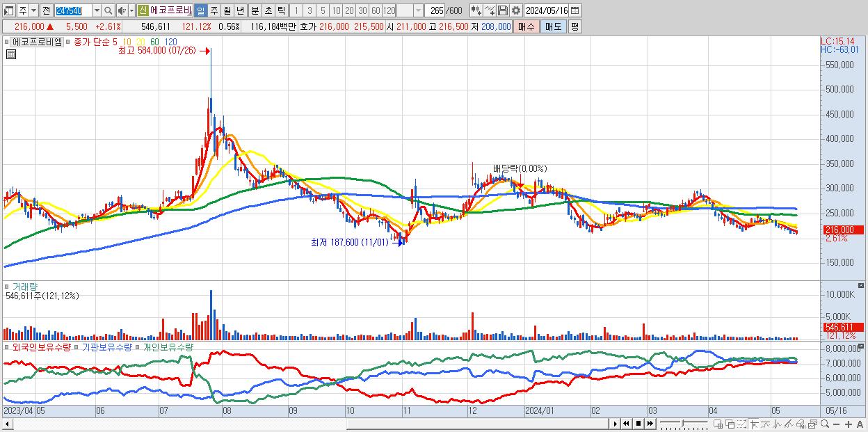Screen dimensions: 868x432
Task: Click the stop chart replay button
Action: 638,424
